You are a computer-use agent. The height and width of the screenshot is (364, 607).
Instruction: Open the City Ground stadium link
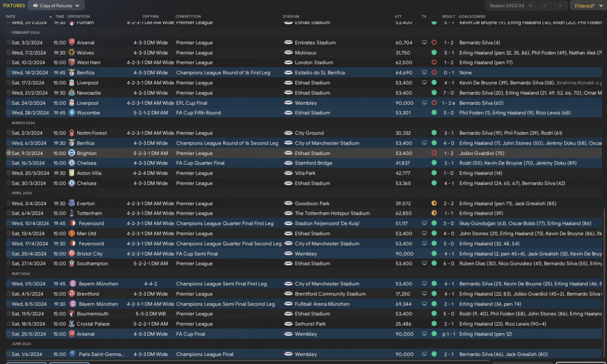coord(309,133)
